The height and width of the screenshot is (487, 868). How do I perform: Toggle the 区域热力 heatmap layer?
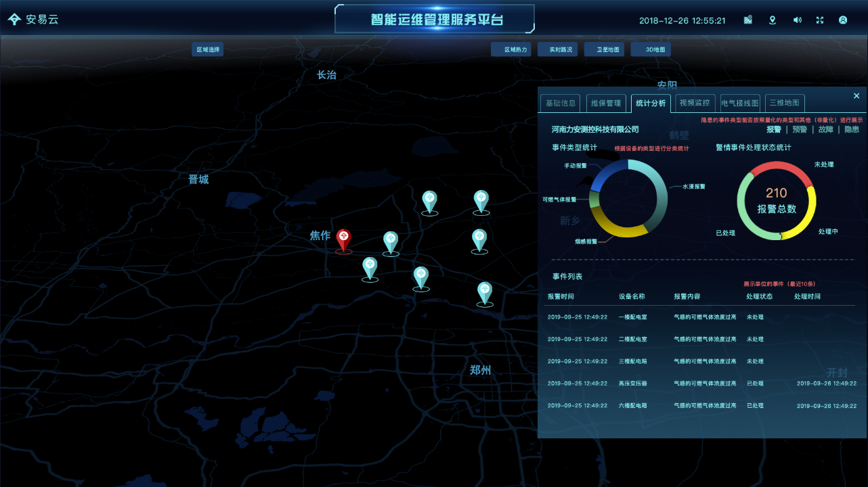point(511,49)
